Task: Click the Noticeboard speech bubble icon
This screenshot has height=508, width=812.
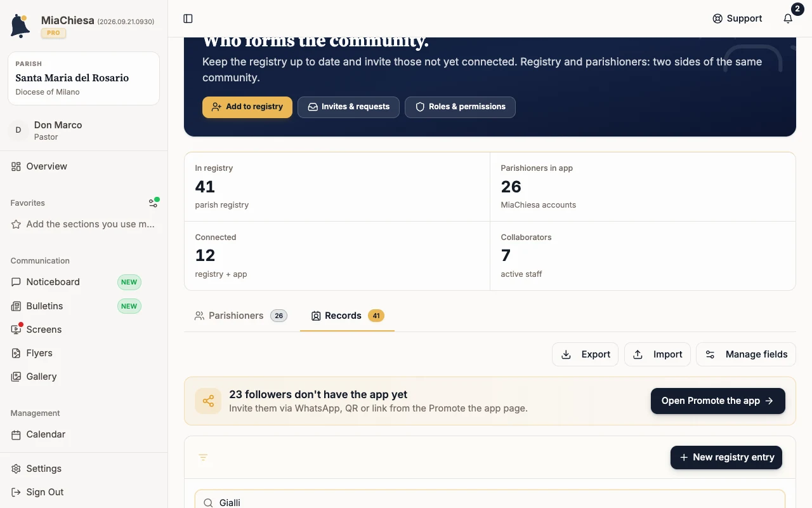Action: click(x=16, y=282)
